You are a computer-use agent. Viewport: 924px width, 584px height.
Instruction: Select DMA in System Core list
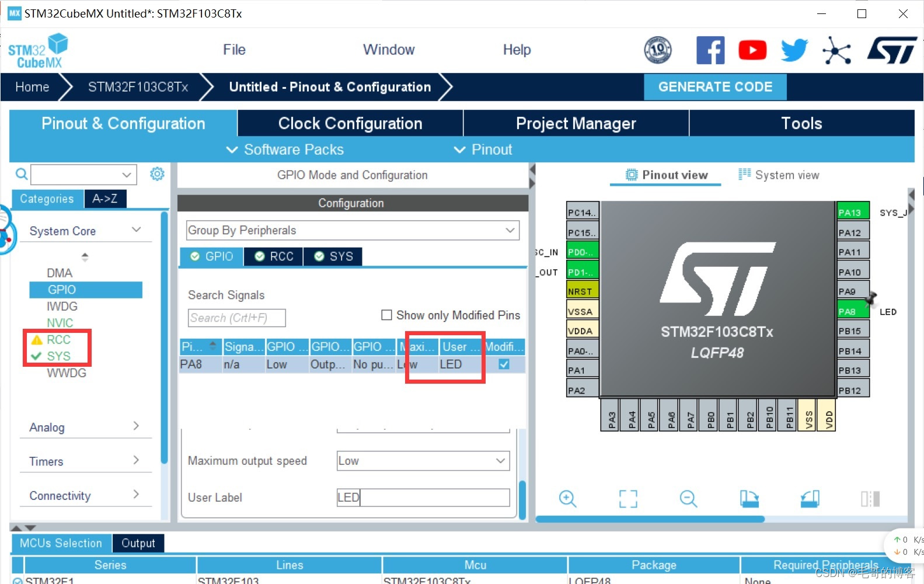[60, 273]
